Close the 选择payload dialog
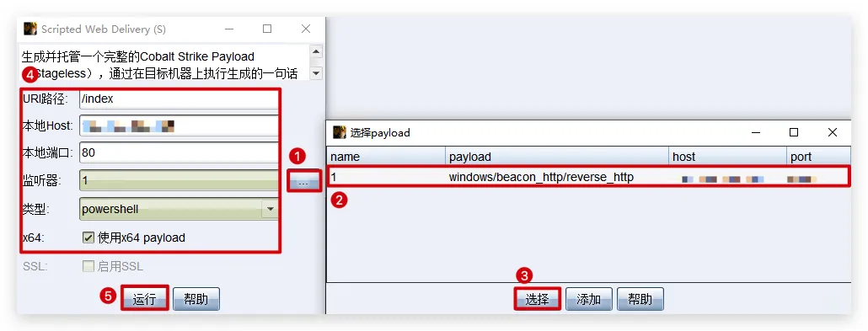The height and width of the screenshot is (331, 868). (832, 132)
